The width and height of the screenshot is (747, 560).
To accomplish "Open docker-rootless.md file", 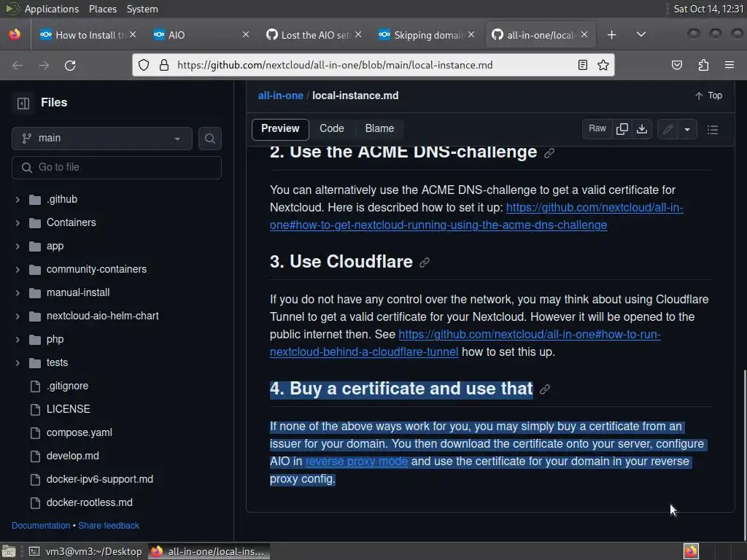I will point(89,502).
